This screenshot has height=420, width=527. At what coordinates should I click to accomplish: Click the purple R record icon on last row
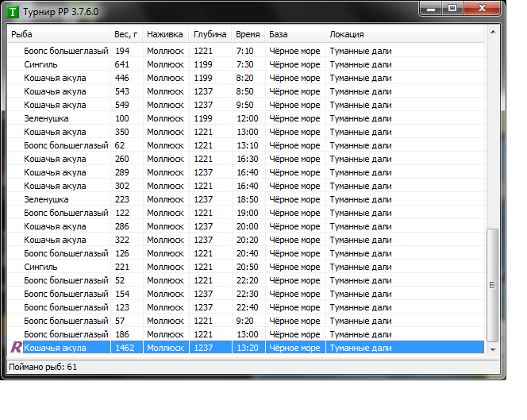[16, 348]
